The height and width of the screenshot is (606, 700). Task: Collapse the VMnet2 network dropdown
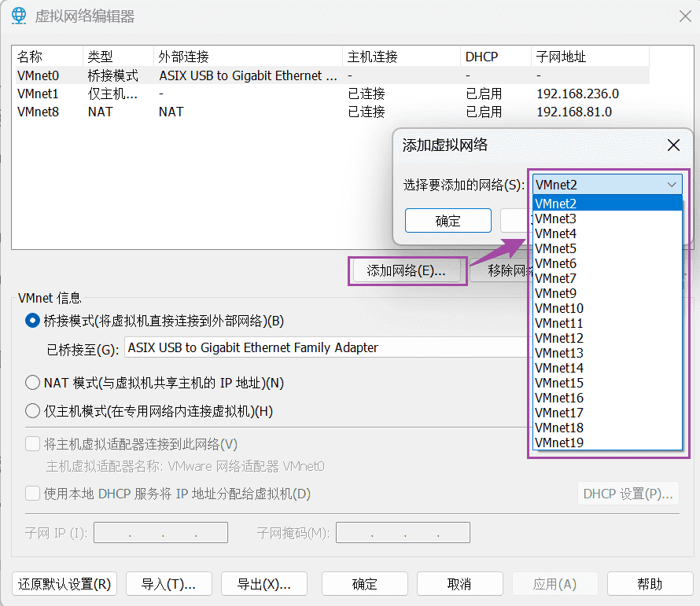click(x=672, y=185)
